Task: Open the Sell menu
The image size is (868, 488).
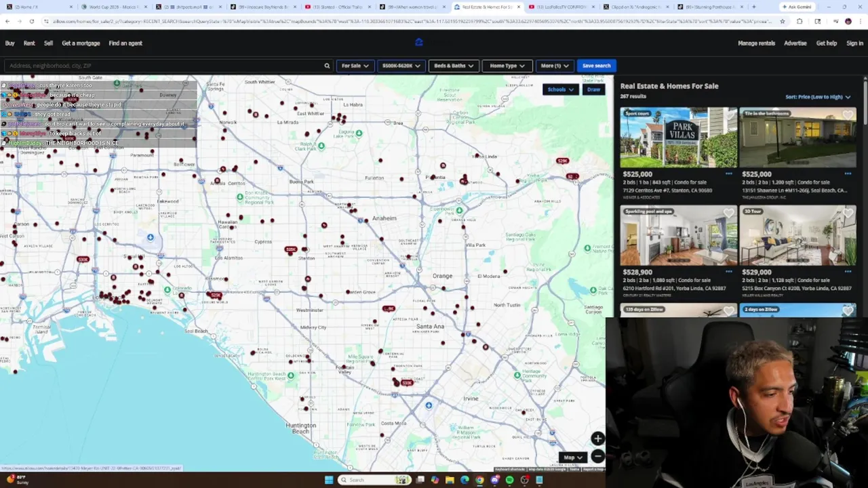Action: click(x=48, y=43)
